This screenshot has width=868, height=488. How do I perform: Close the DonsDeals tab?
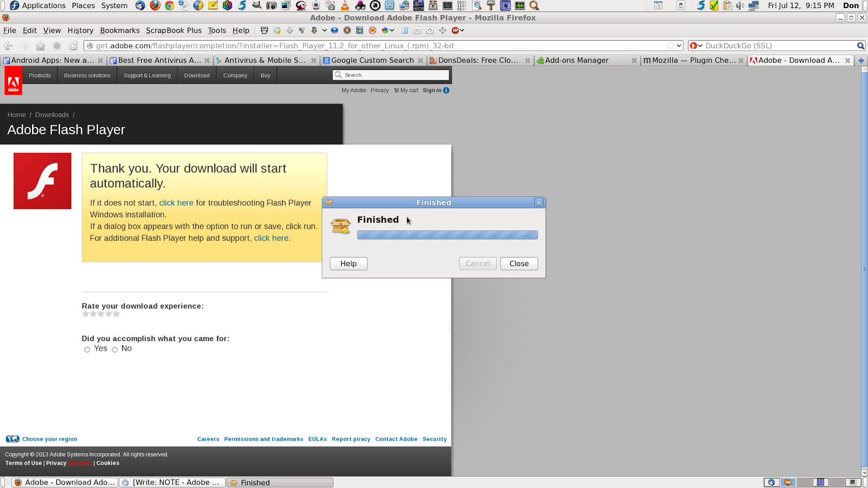[x=527, y=60]
